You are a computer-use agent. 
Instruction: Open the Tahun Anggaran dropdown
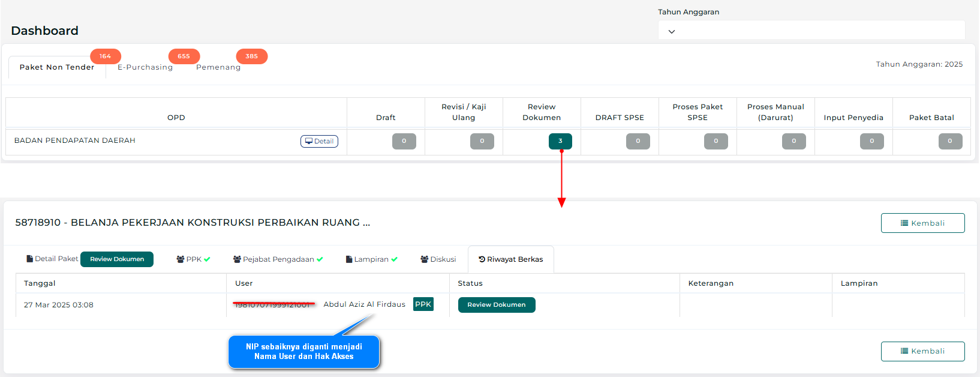(x=811, y=30)
